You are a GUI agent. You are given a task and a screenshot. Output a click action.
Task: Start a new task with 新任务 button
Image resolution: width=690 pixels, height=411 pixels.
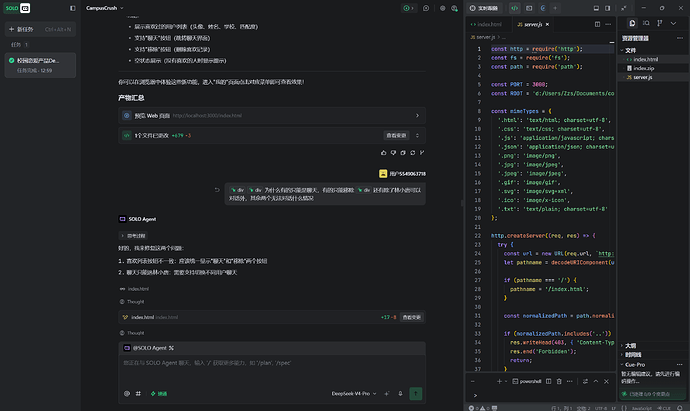tap(40, 29)
